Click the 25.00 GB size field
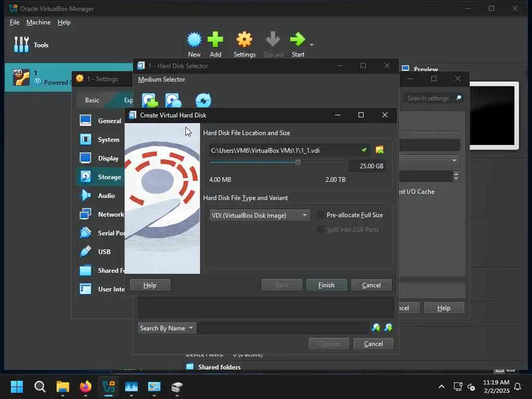The image size is (532, 399). click(x=367, y=166)
